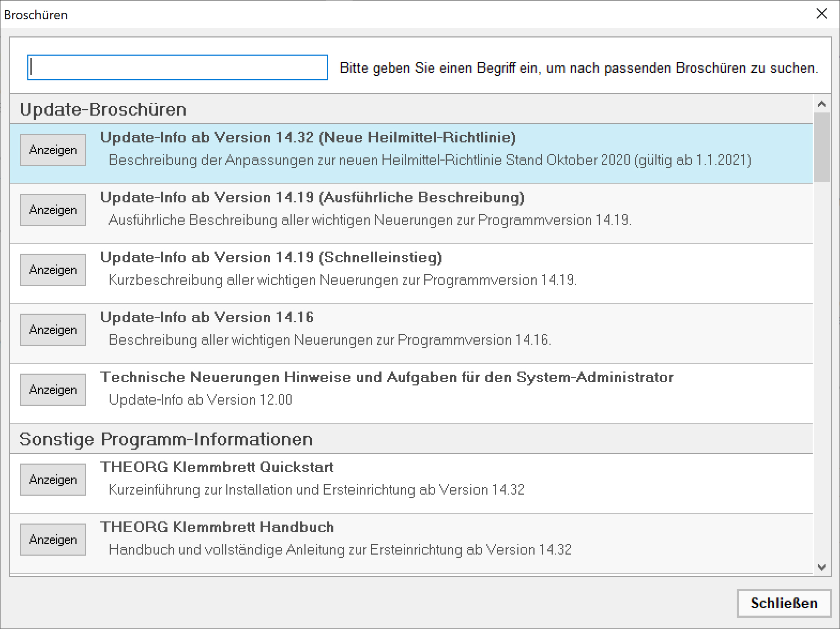Select the THEORG Klemmbrett Handbuch title
This screenshot has height=629, width=840.
click(x=217, y=527)
